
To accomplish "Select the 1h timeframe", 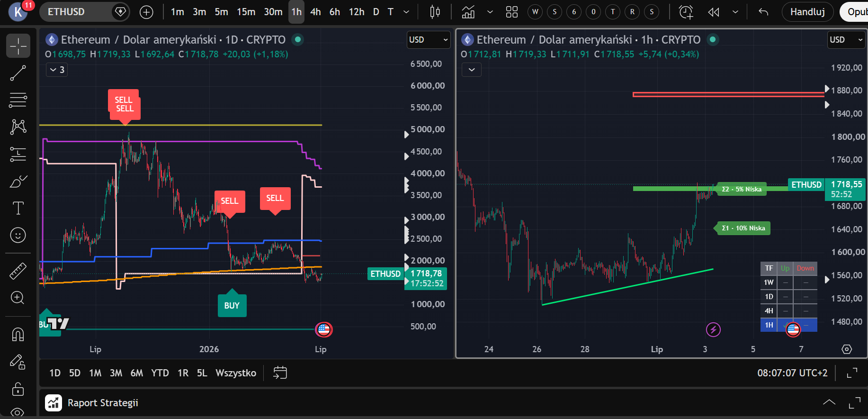I will (296, 12).
